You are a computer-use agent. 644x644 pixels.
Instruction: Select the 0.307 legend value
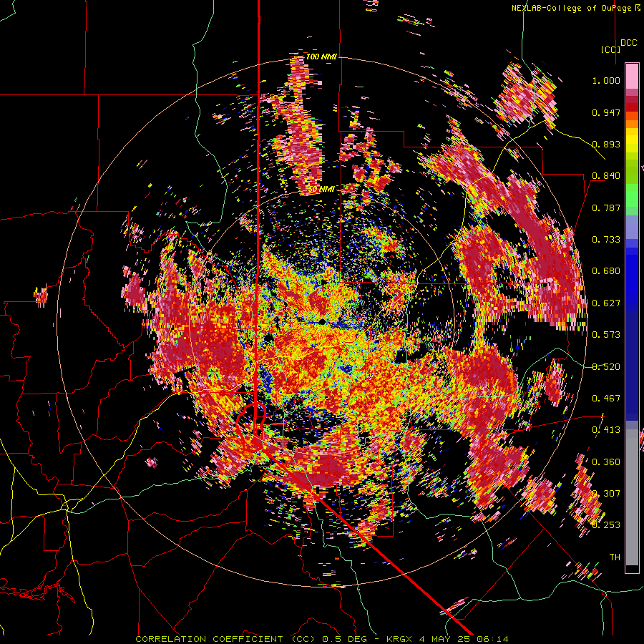click(x=606, y=494)
